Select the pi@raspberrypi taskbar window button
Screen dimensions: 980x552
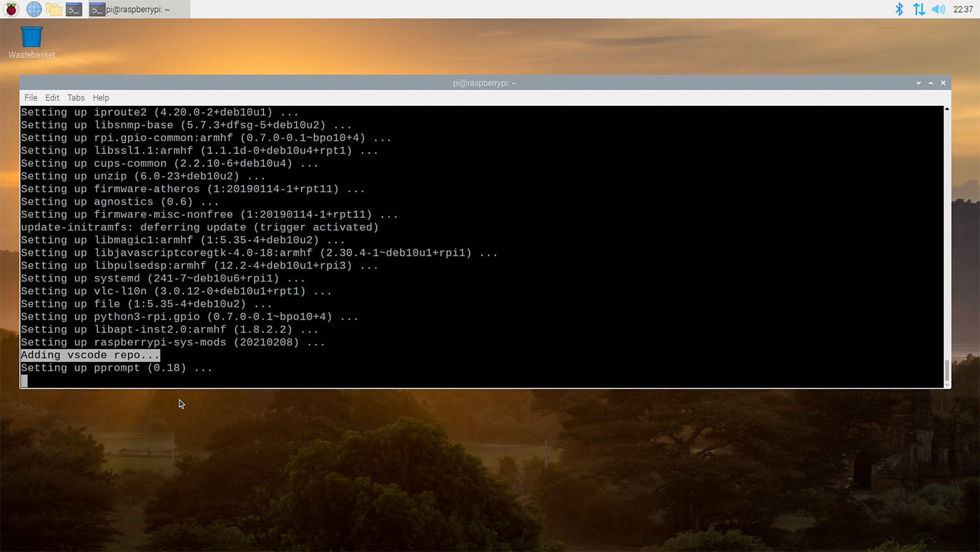point(139,9)
